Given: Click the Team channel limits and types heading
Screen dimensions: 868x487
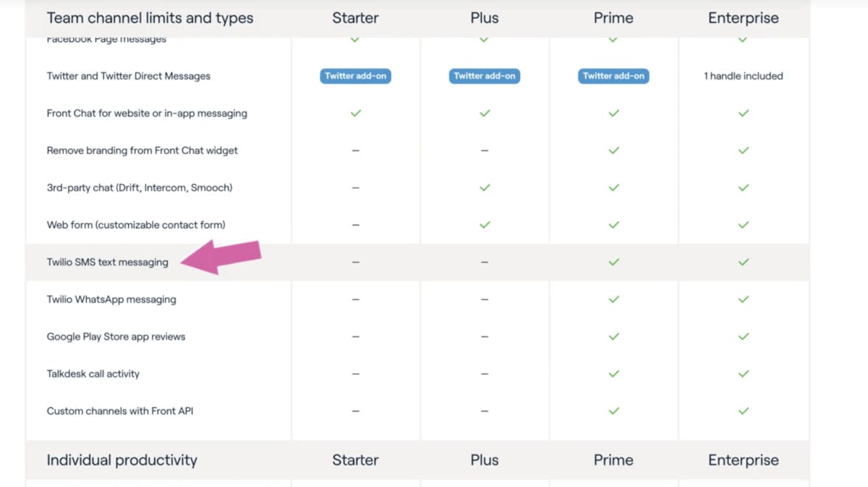Looking at the screenshot, I should [x=150, y=19].
